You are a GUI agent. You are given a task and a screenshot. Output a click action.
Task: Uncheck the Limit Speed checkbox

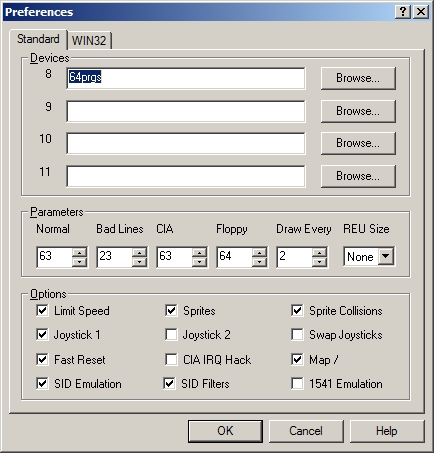42,311
